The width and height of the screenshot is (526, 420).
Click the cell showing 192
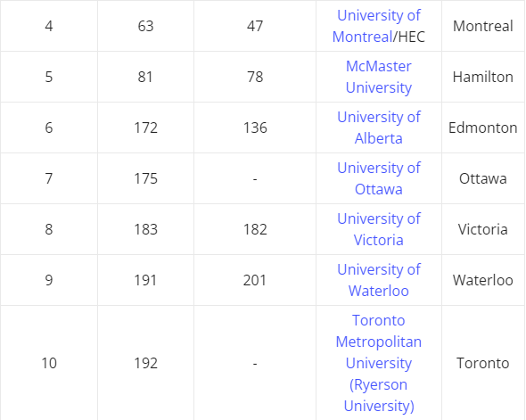145,363
